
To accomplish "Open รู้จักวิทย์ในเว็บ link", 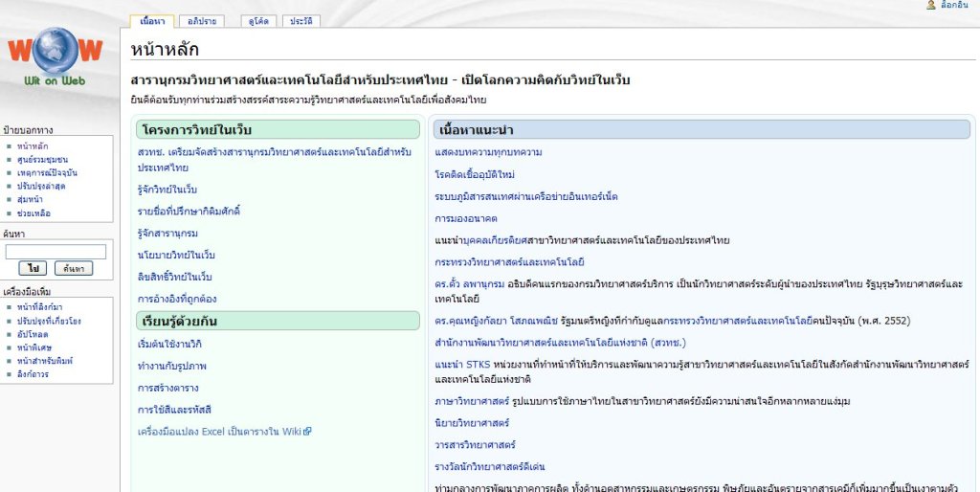I will pyautogui.click(x=167, y=190).
